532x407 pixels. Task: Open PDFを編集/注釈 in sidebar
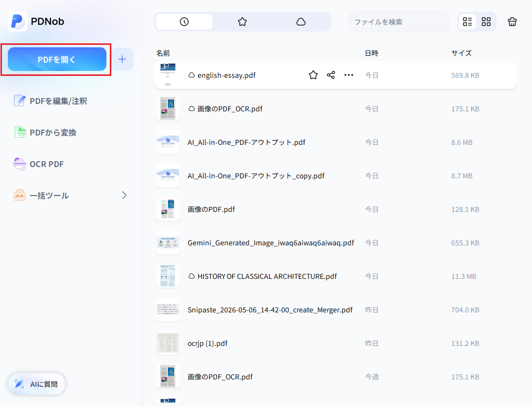coord(50,101)
